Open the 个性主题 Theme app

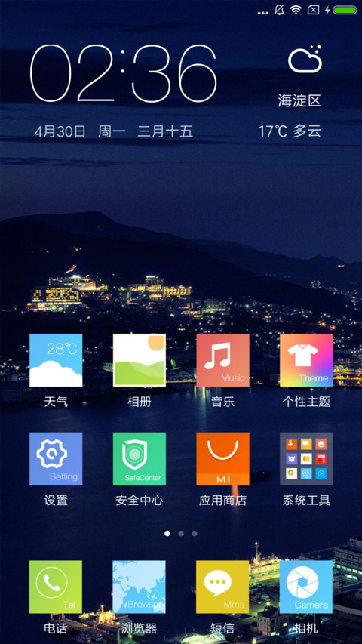pos(306,360)
